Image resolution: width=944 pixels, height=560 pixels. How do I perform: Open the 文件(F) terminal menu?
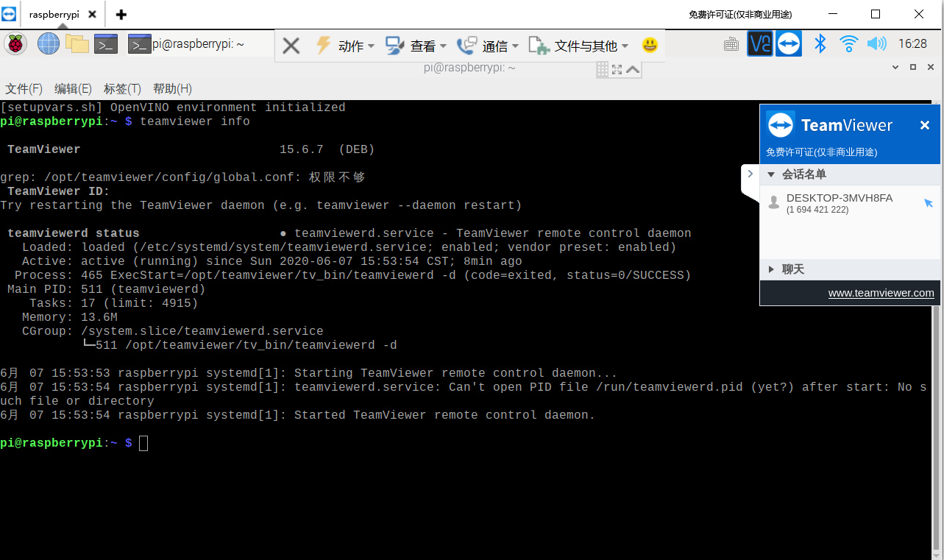pyautogui.click(x=24, y=89)
